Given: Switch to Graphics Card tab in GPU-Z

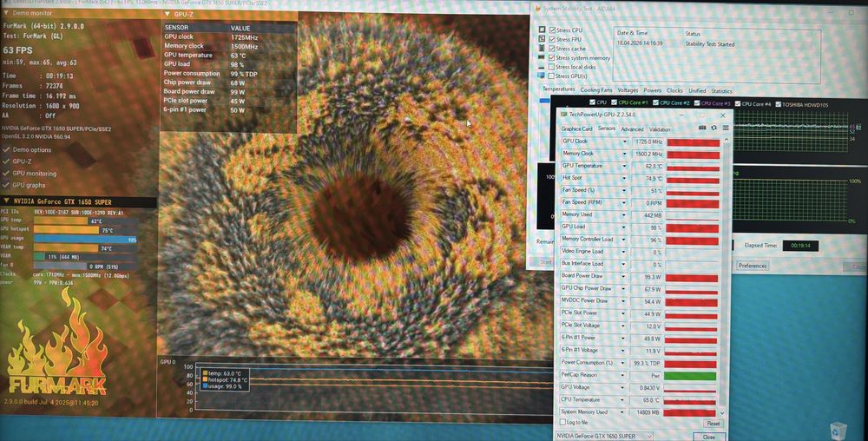Looking at the screenshot, I should [x=576, y=129].
